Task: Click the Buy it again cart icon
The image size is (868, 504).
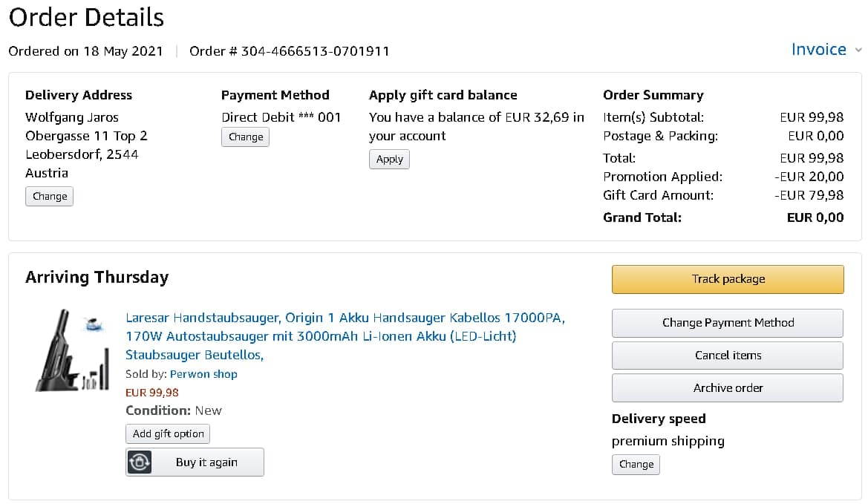Action: coord(140,462)
